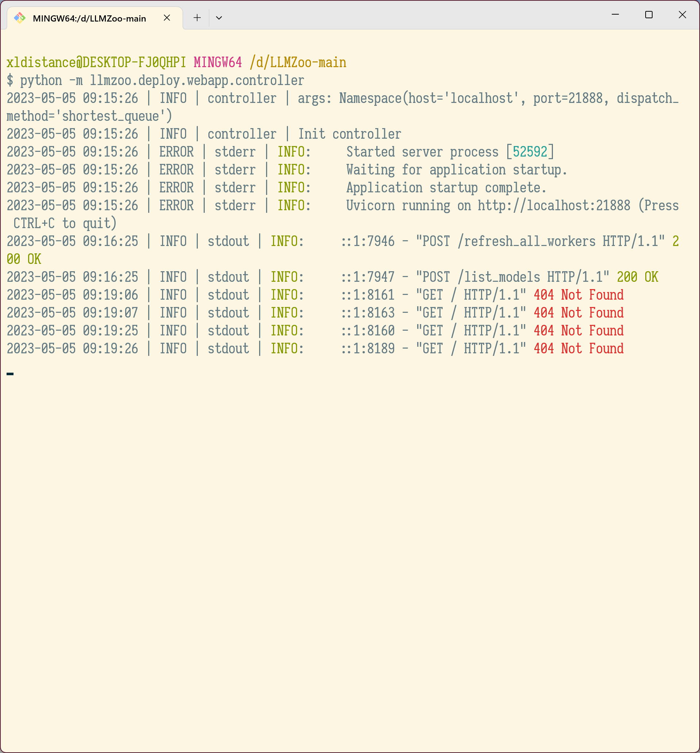Click the '00 OK' wrapped status text
The height and width of the screenshot is (753, 700).
pyautogui.click(x=24, y=259)
